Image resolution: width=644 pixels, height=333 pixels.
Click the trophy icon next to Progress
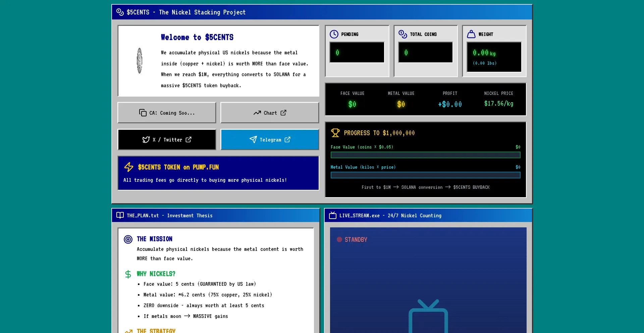335,133
